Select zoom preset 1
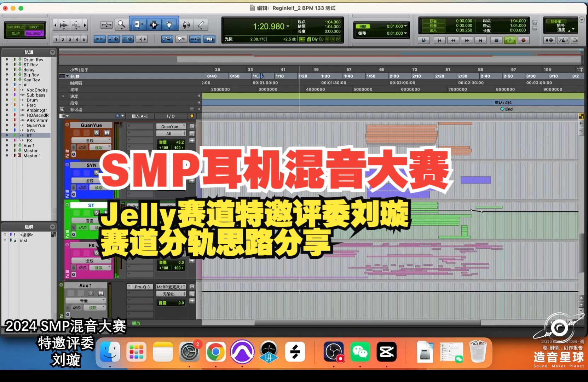 click(x=56, y=39)
